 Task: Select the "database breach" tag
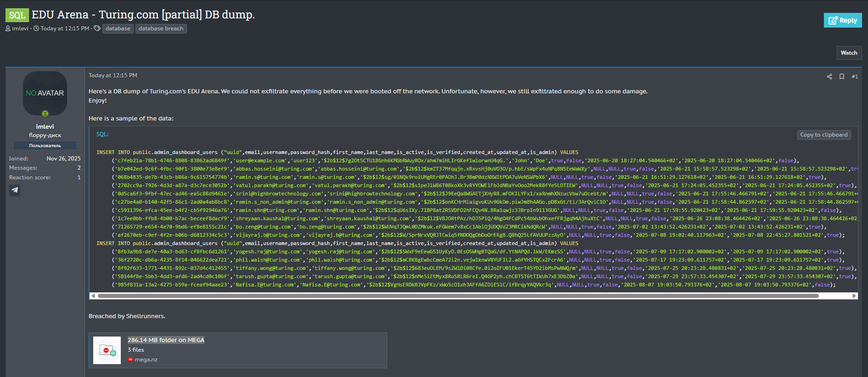(161, 29)
